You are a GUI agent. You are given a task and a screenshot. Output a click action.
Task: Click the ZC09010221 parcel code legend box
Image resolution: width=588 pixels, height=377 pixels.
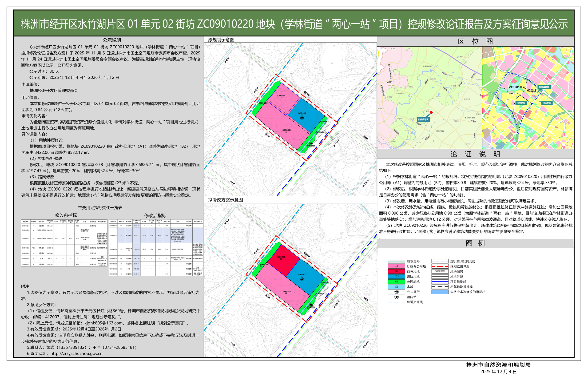[x=440, y=271]
